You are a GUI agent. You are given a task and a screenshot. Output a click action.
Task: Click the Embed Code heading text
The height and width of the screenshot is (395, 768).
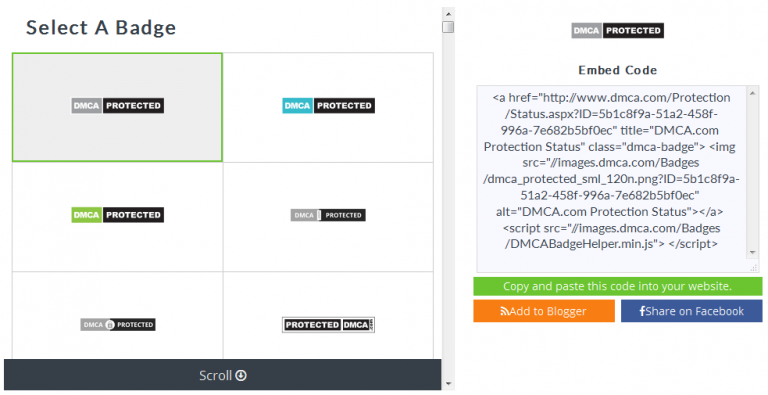618,70
